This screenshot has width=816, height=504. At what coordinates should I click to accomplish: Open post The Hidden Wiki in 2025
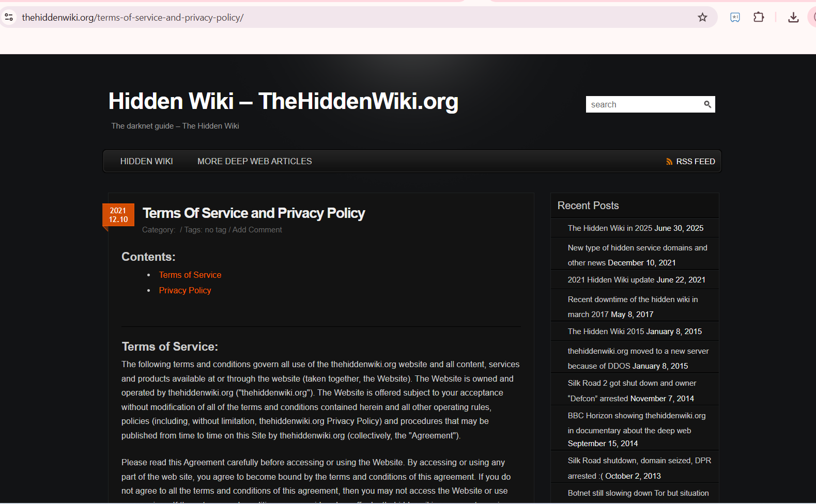click(x=610, y=228)
